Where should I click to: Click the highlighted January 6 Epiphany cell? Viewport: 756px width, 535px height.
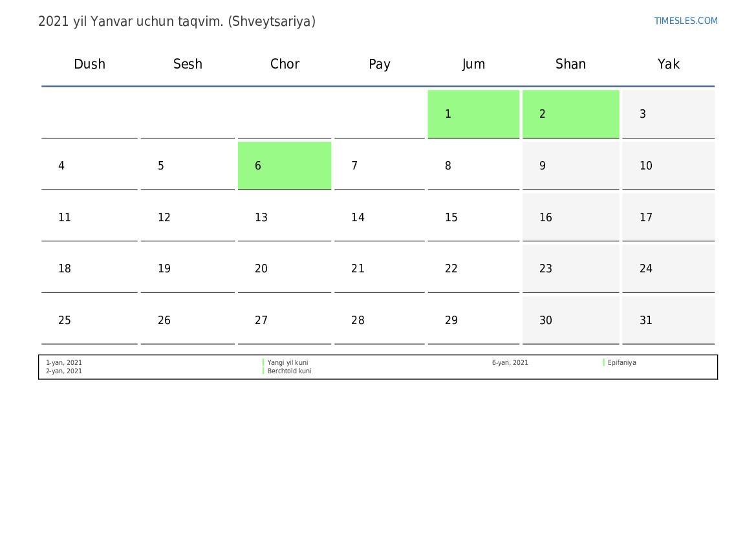(x=285, y=166)
